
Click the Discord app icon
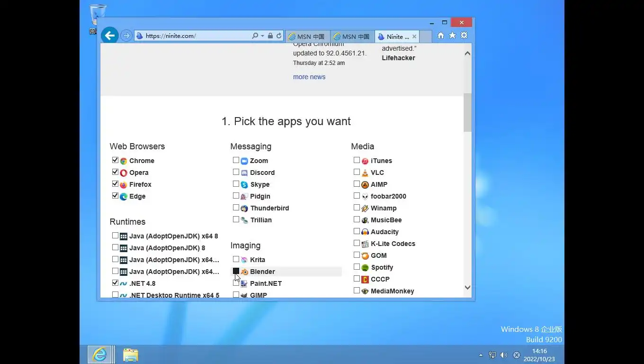pos(244,173)
